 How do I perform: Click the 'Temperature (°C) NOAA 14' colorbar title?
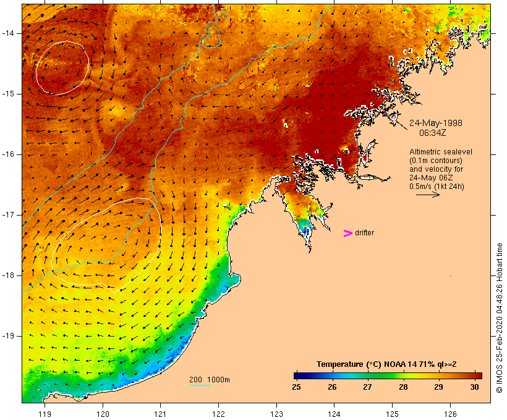tap(386, 364)
